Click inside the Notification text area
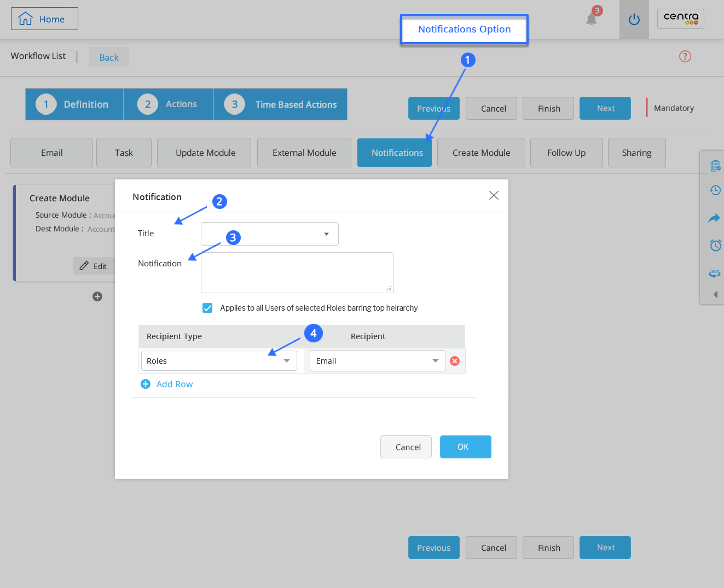Screen dimensions: 724x588 coord(297,272)
